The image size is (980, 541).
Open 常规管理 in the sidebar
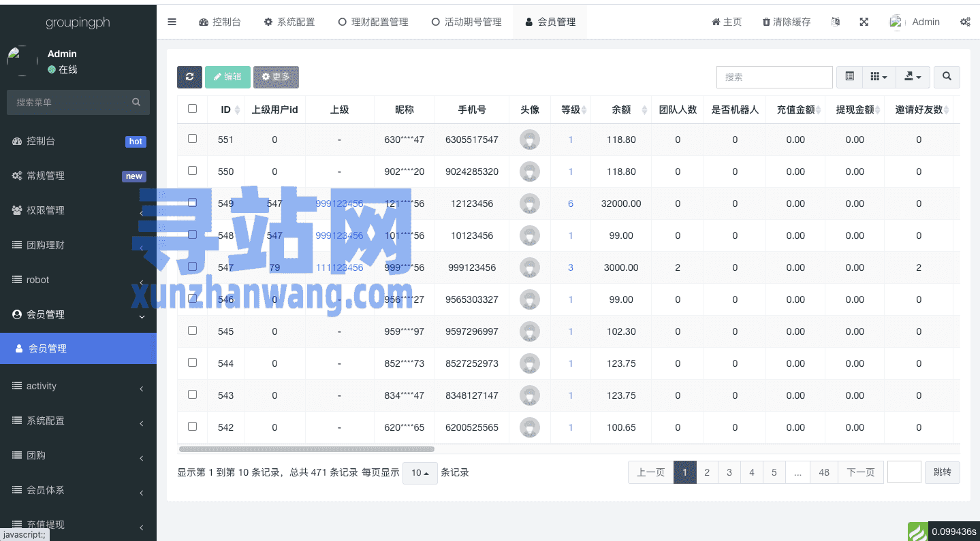pos(78,176)
